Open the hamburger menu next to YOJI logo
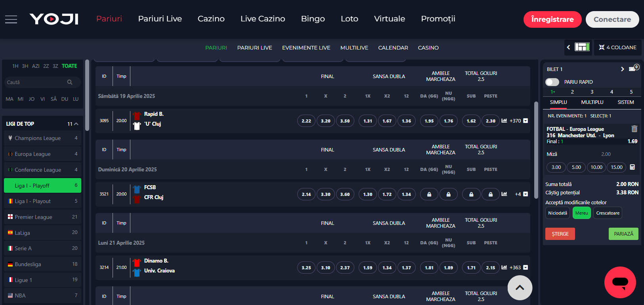 coord(11,19)
